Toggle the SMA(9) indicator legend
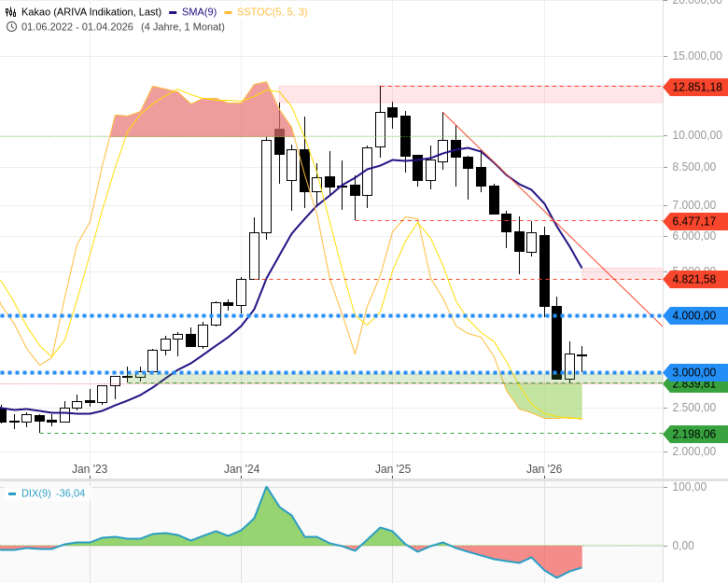728x583 pixels. tap(200, 12)
